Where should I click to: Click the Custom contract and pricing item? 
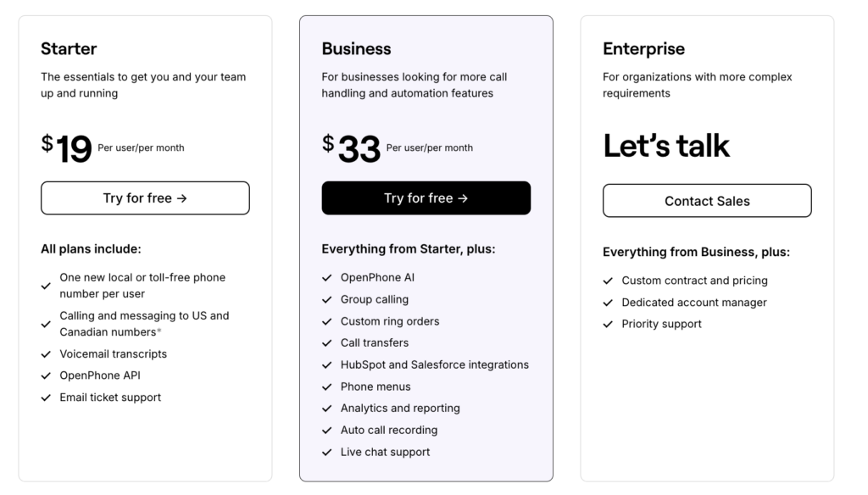694,281
